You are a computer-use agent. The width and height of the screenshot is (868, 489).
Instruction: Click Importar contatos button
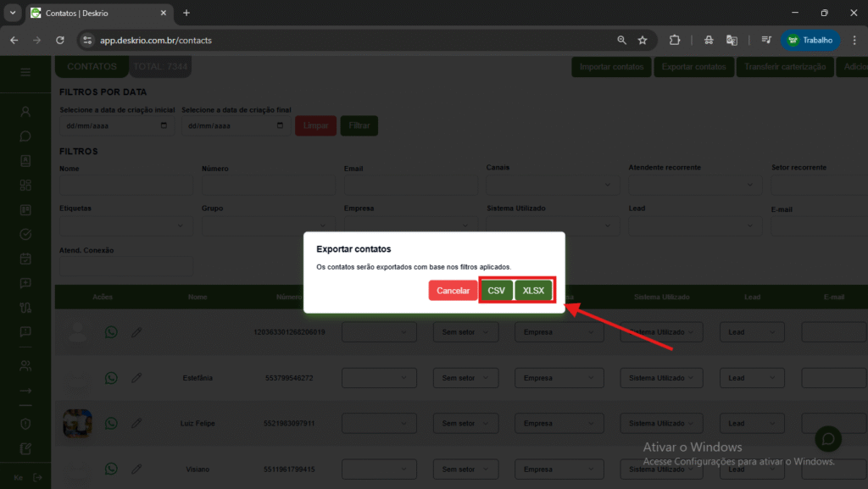point(611,67)
